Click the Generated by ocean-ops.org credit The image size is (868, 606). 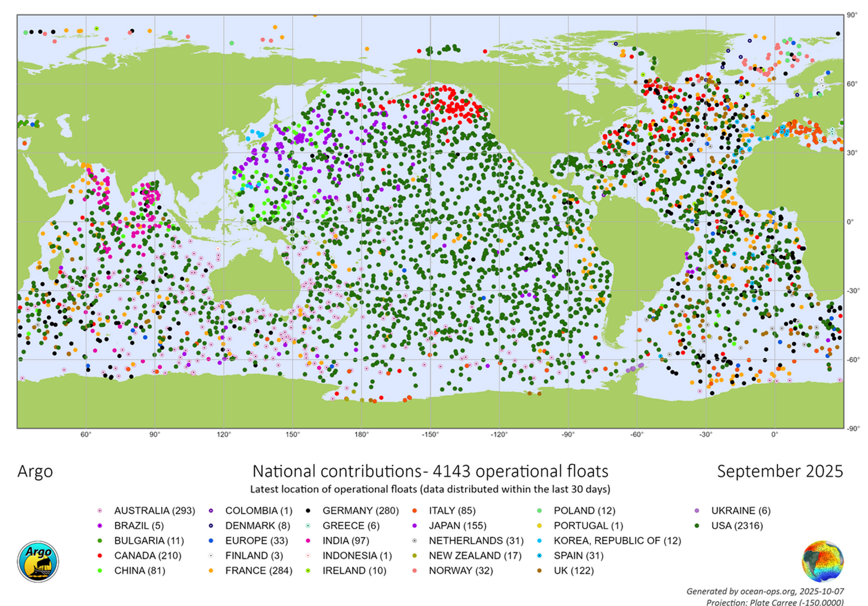pyautogui.click(x=765, y=591)
